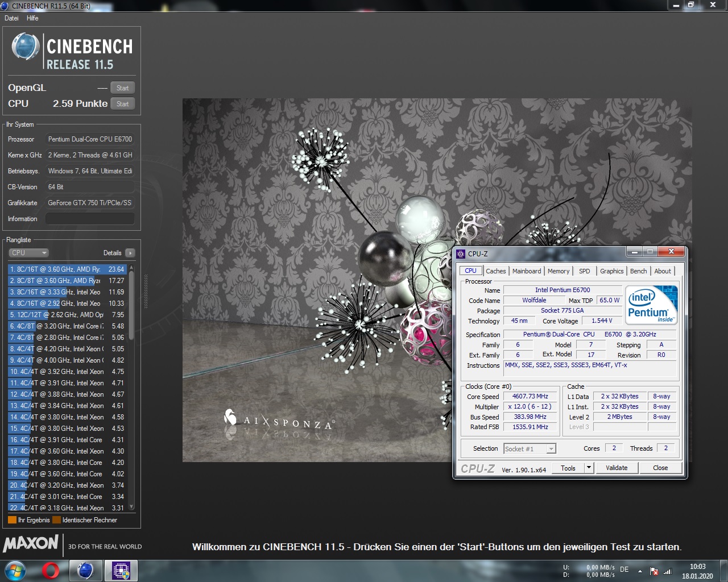Open the Tools dropdown arrow in CPU-Z
The image size is (728, 582).
(x=589, y=468)
